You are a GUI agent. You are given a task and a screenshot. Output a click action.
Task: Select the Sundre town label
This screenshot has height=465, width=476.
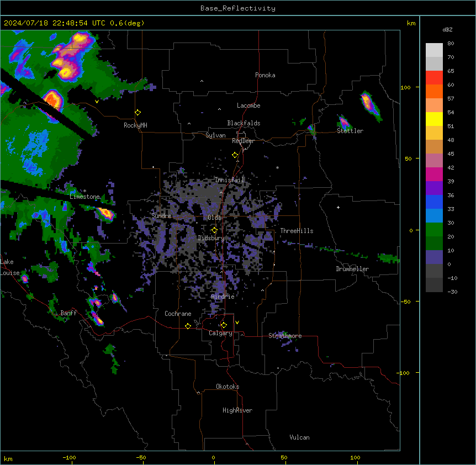pos(161,216)
